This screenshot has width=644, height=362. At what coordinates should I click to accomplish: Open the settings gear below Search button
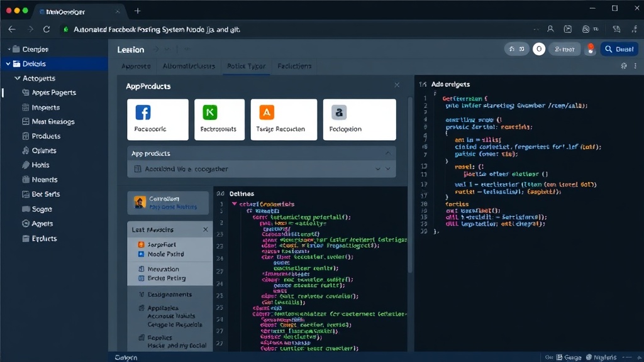624,65
